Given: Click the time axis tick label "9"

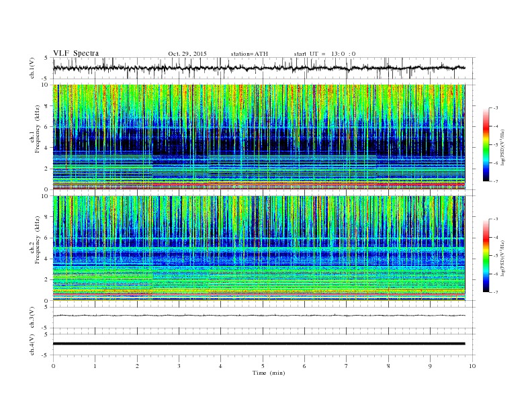Looking at the screenshot, I should tap(430, 366).
